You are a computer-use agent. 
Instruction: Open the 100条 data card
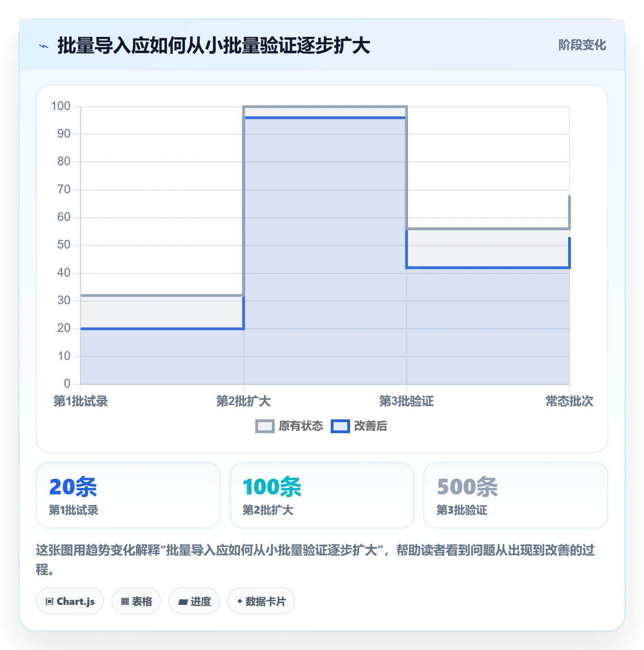point(322,495)
